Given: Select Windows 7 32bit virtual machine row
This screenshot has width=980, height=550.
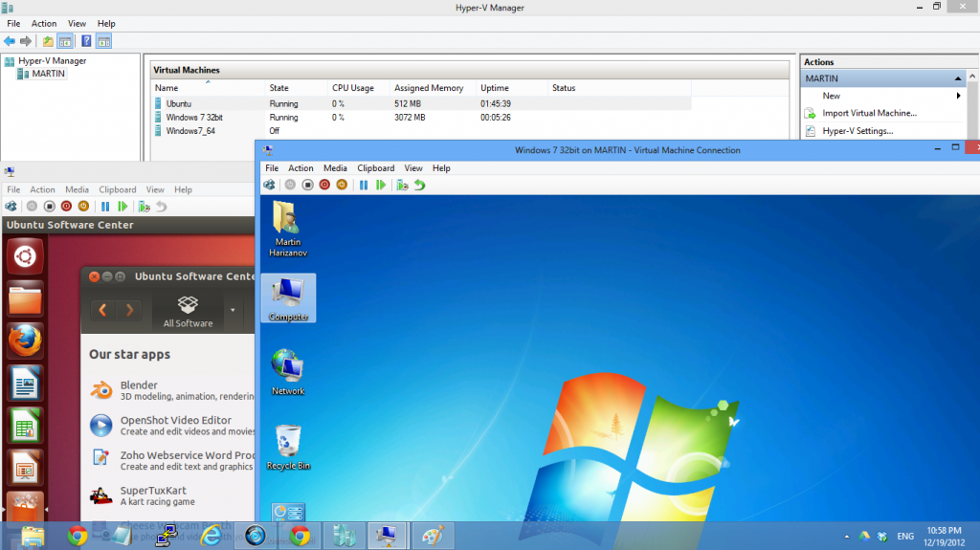Looking at the screenshot, I should 421,118.
